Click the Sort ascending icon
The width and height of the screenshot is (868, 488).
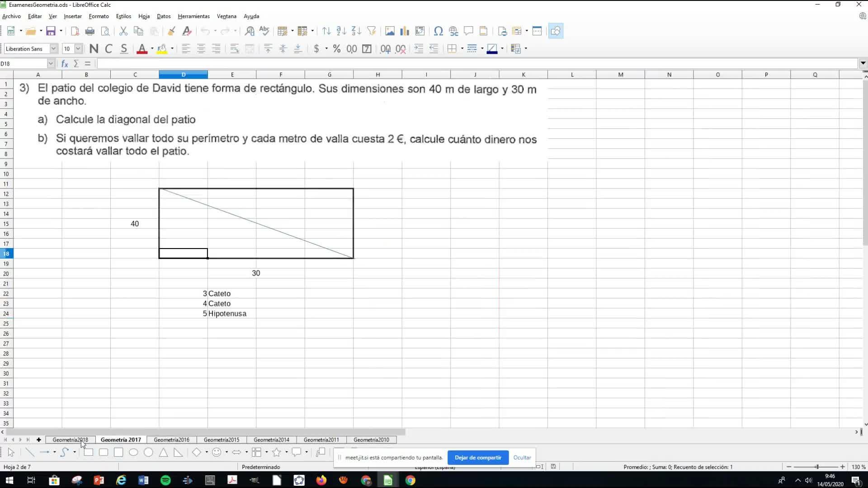tap(341, 31)
